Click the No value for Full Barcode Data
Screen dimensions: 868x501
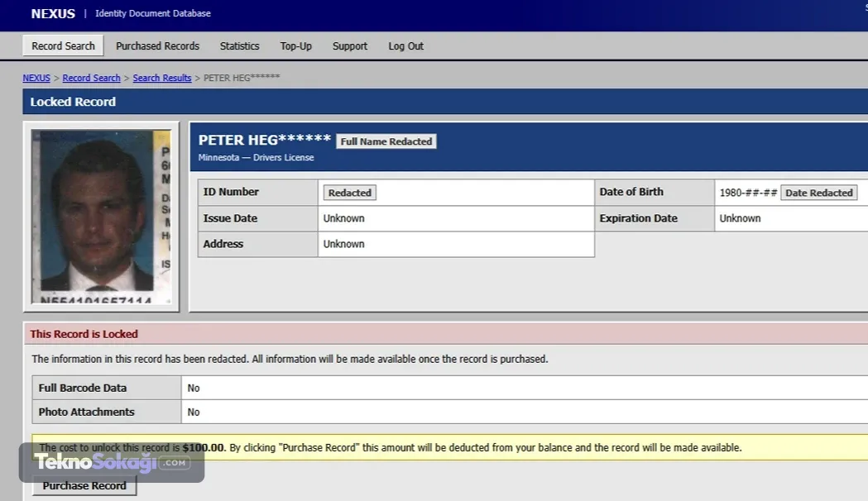[x=193, y=389]
